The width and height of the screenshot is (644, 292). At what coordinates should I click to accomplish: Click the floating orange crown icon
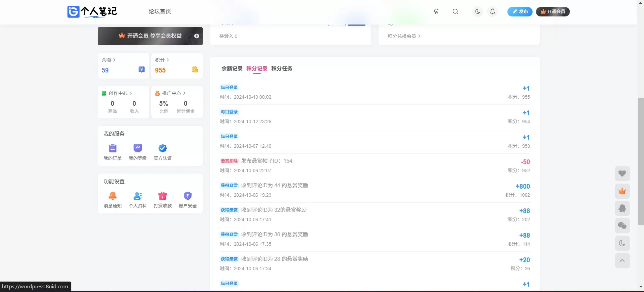click(622, 191)
